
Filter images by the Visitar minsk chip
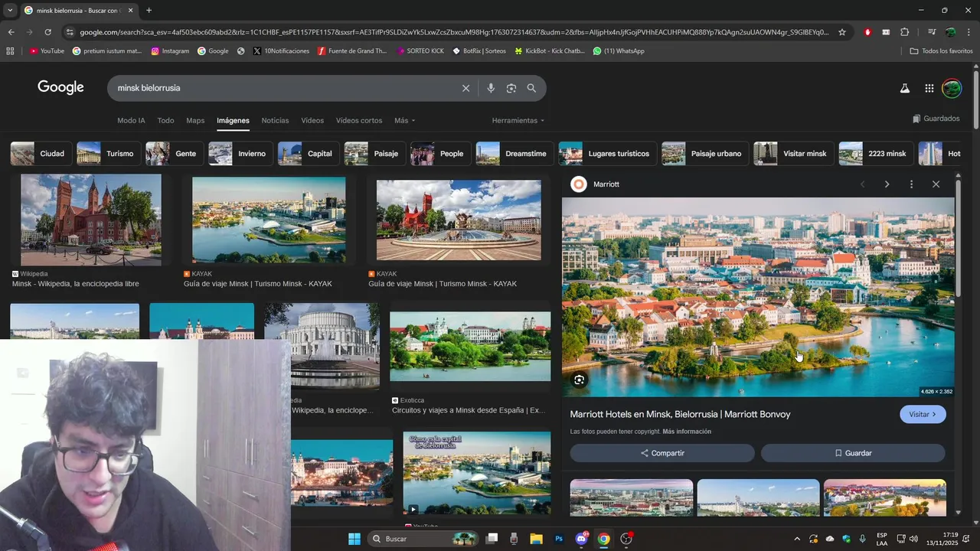pos(793,154)
